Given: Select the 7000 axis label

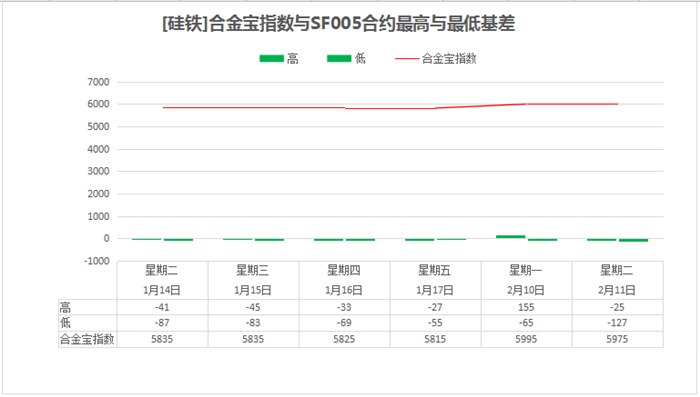Looking at the screenshot, I should click(98, 82).
